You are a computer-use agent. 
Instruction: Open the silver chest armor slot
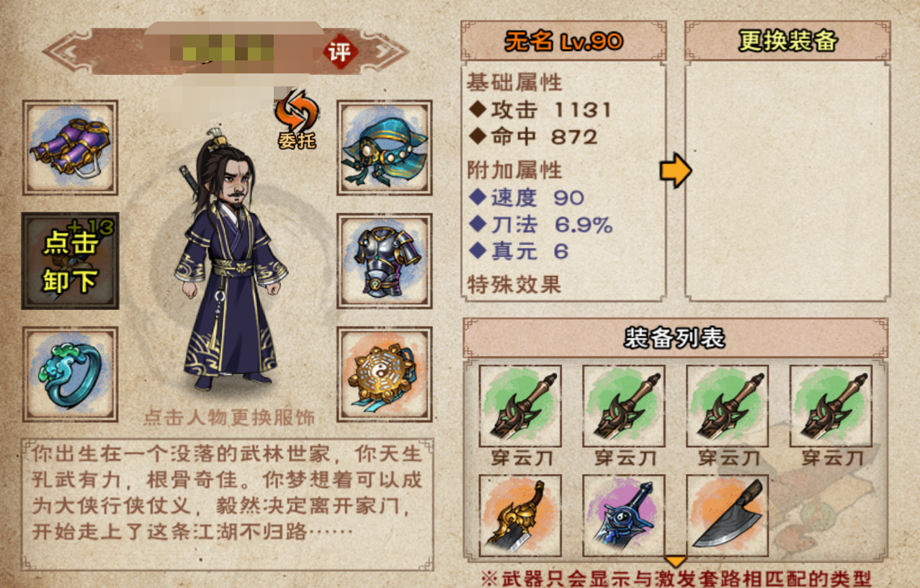coord(385,261)
